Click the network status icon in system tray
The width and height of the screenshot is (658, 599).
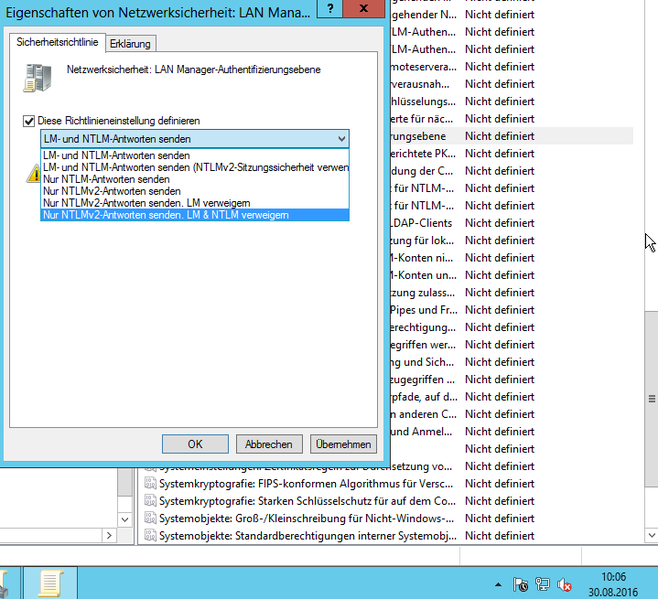[543, 585]
